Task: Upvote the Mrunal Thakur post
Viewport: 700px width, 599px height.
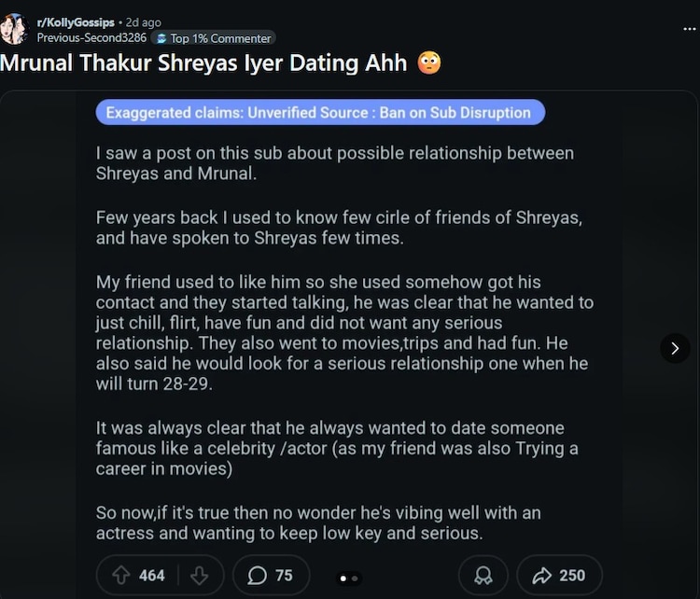Action: point(120,576)
